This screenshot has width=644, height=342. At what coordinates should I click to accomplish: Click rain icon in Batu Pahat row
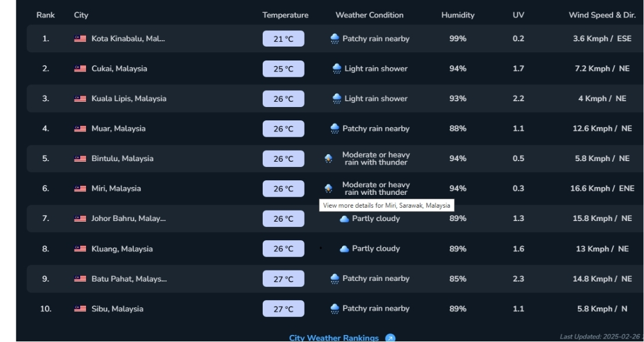pos(335,279)
